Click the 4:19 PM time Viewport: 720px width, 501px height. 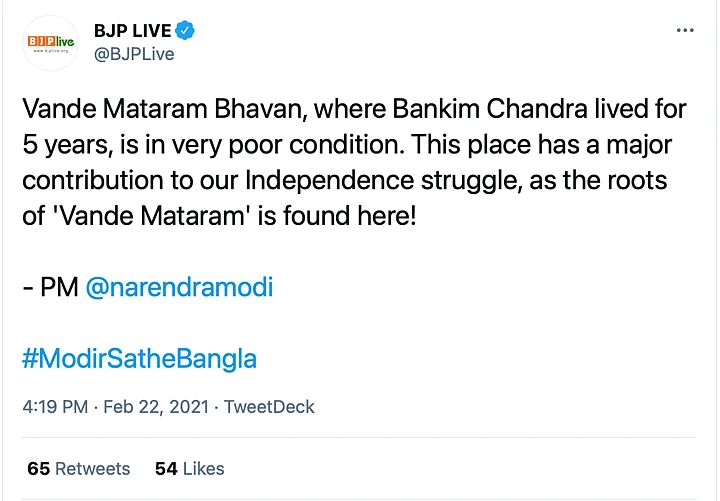click(x=52, y=407)
